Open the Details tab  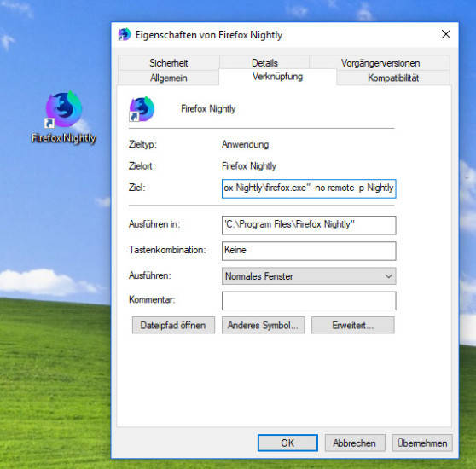[x=264, y=63]
